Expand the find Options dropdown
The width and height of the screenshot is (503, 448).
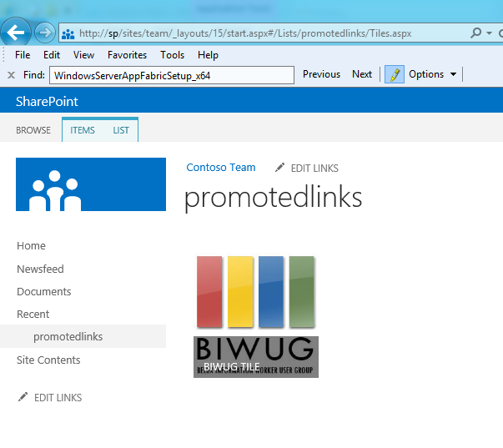pos(432,74)
